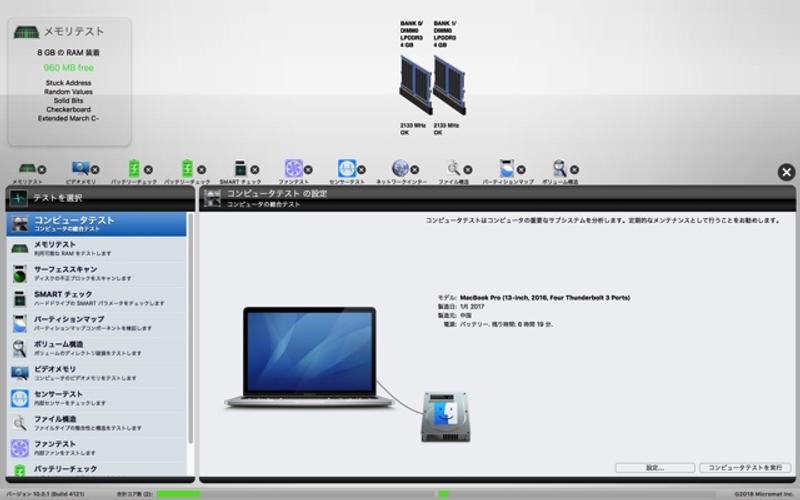Select メモリテスト in the test list
The image size is (800, 500).
tap(96, 248)
